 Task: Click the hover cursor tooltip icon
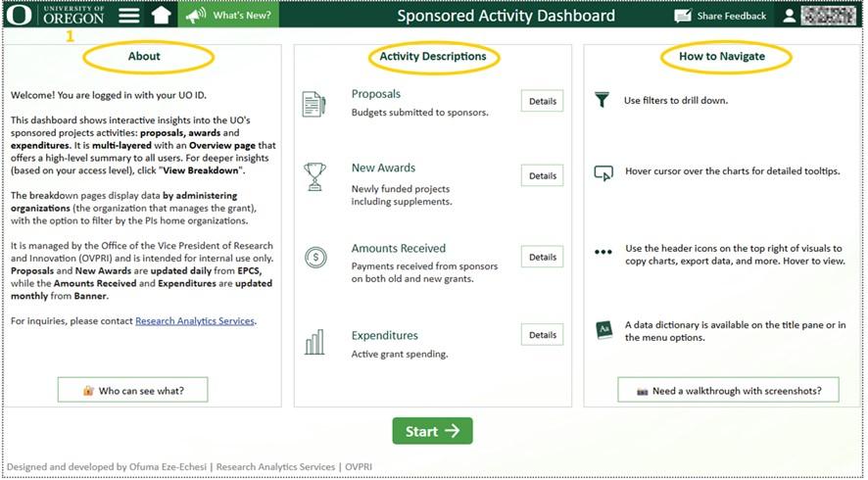pos(603,173)
